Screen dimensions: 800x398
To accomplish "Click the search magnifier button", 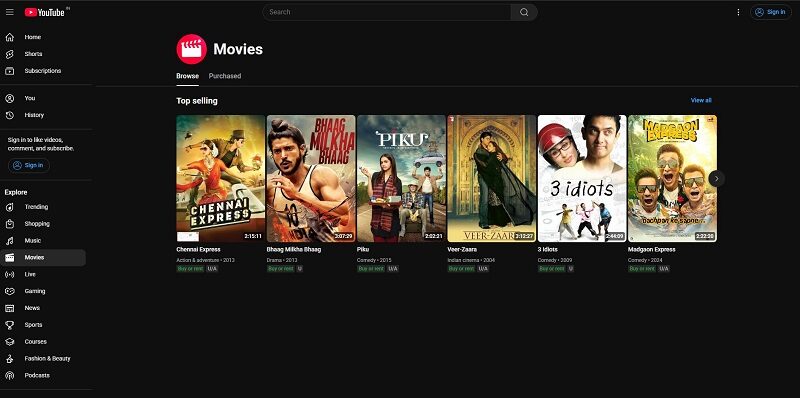I will pos(524,12).
